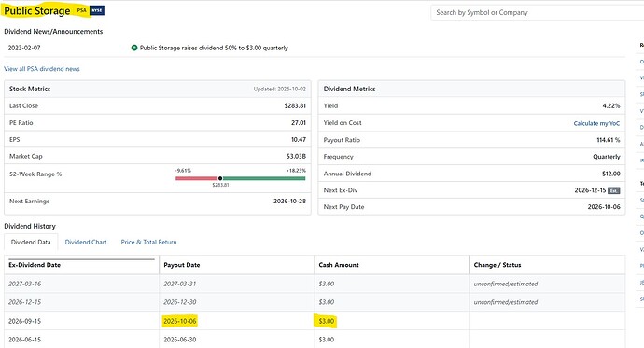Viewport: 644px width, 348px height.
Task: Click unconfirmed/estimated status for 2026-12-15 row
Action: (x=506, y=302)
